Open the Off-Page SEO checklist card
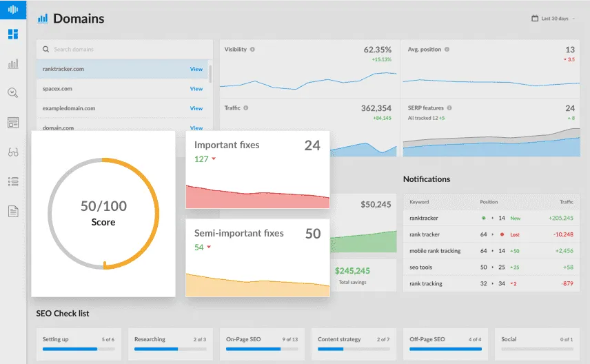This screenshot has height=364, width=590. coord(445,345)
